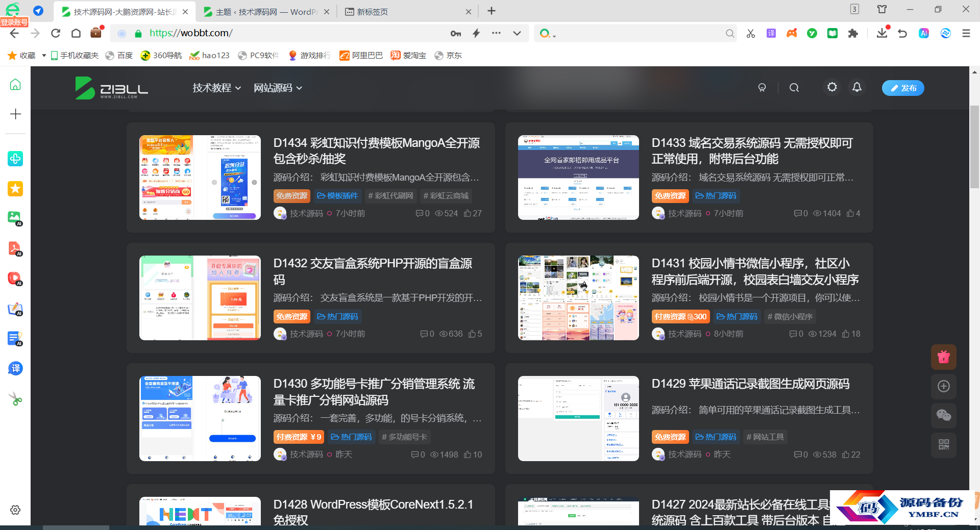Click the red gift floating button
Screen dimensions: 980x530
[944, 357]
